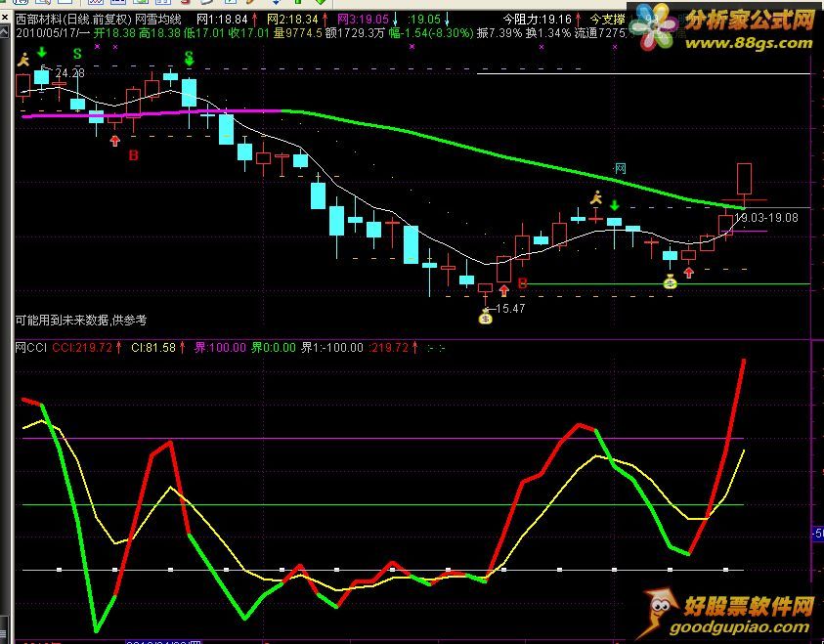The height and width of the screenshot is (644, 824).
Task: Close the chart pane with the X button
Action: [4, 18]
